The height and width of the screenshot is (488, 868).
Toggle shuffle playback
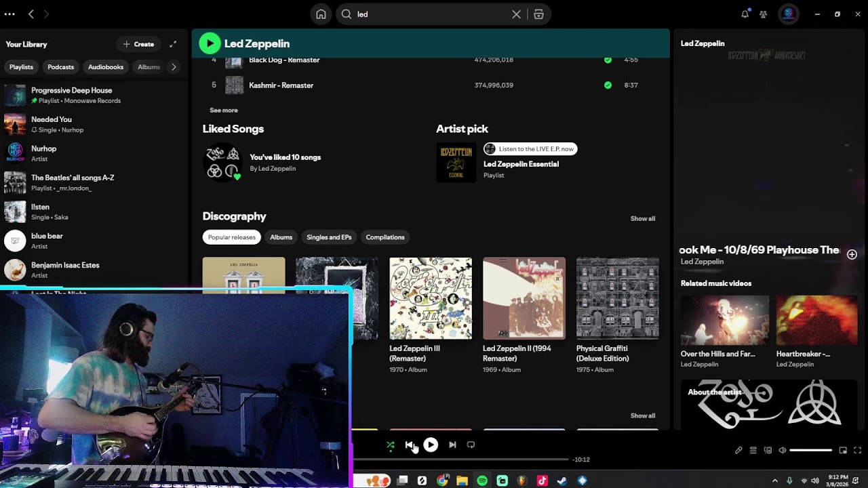pos(391,445)
